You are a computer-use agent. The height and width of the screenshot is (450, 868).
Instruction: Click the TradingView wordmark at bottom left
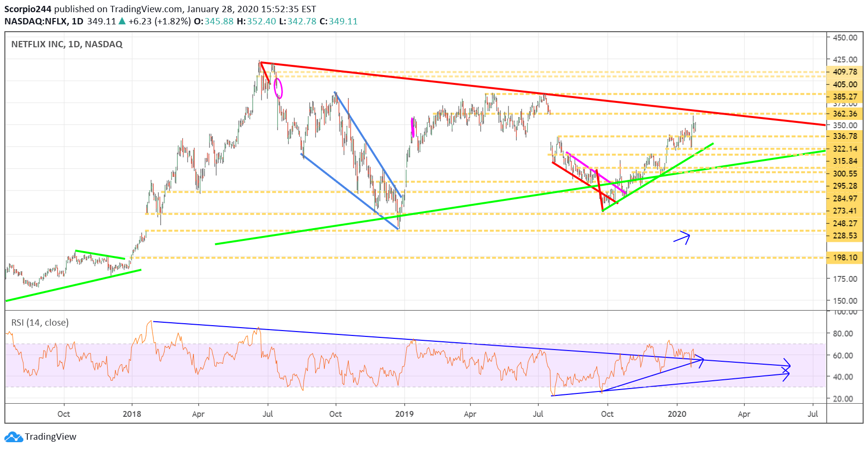pyautogui.click(x=51, y=437)
